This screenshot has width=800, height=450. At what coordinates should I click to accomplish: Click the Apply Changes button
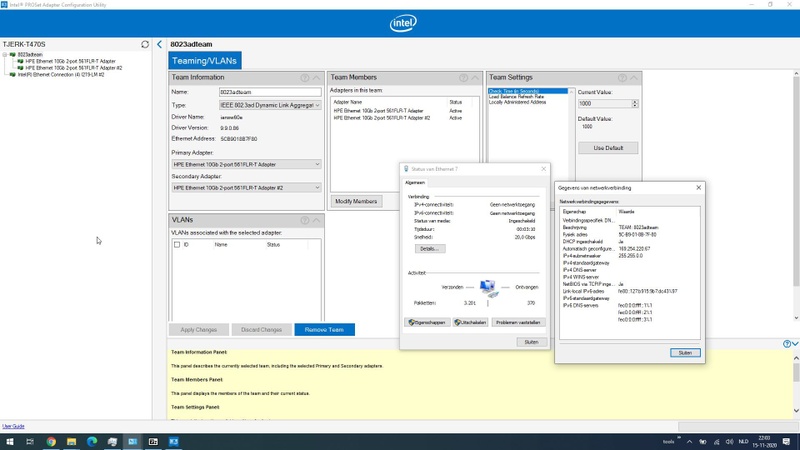(198, 330)
